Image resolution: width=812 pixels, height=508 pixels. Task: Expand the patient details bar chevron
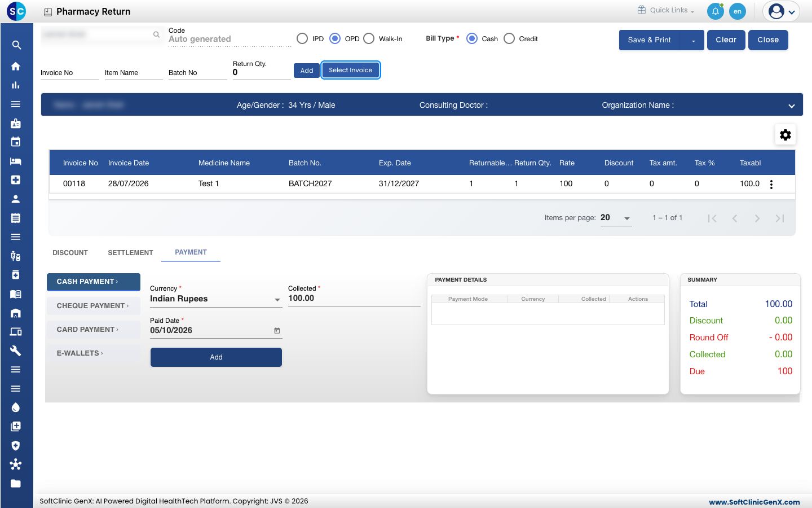792,106
